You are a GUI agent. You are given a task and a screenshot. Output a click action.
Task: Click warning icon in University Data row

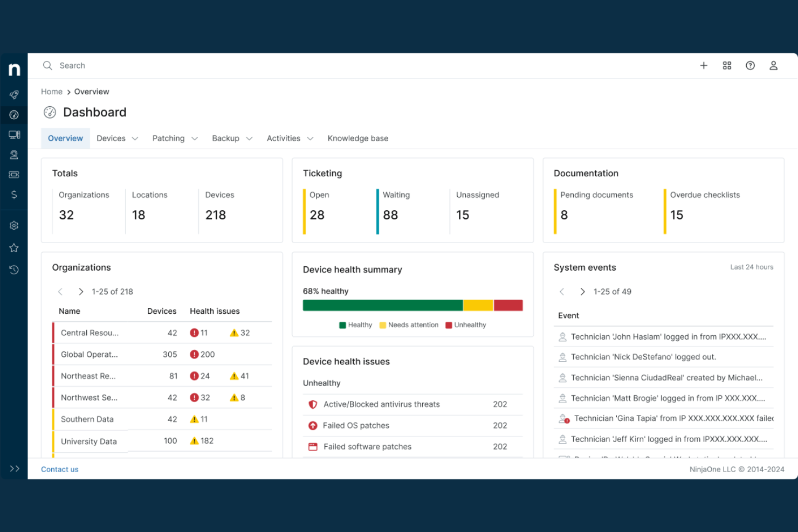[194, 441]
